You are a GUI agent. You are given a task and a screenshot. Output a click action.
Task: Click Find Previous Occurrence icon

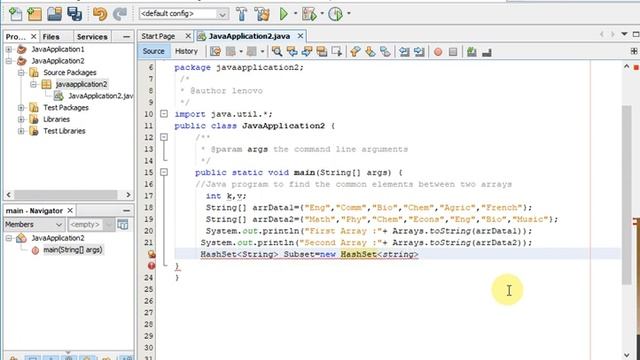click(292, 51)
